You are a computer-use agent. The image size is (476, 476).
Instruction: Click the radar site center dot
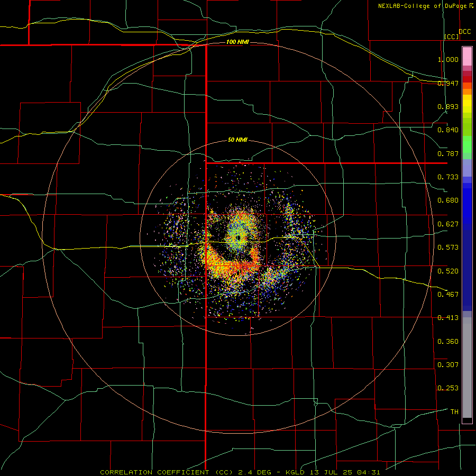pos(239,237)
